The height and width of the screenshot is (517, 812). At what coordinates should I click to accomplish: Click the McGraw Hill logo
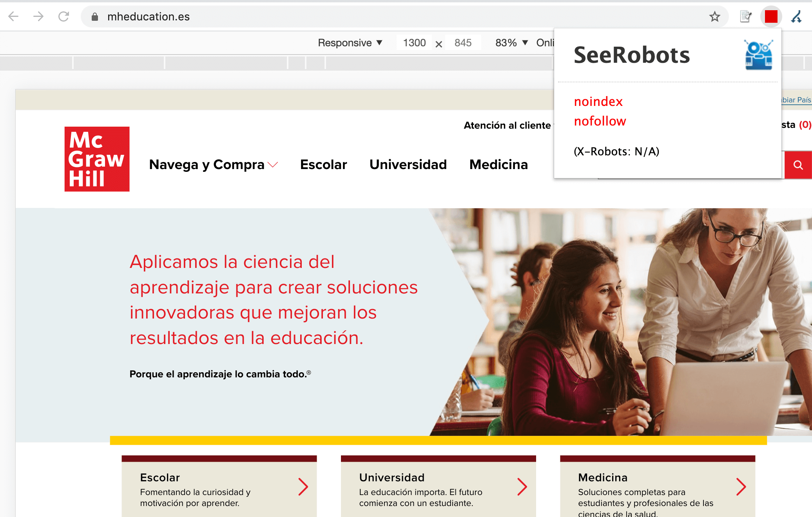click(x=97, y=159)
